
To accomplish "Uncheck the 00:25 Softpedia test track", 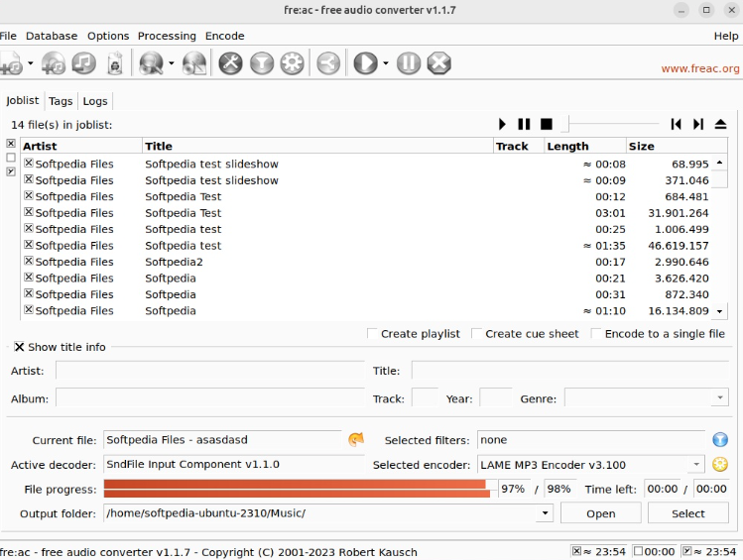I will point(29,229).
